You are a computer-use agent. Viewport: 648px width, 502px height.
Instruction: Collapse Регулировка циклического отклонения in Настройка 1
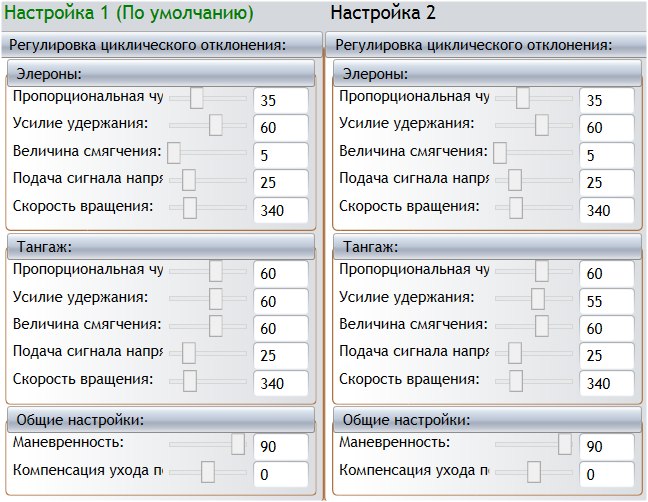[x=148, y=45]
